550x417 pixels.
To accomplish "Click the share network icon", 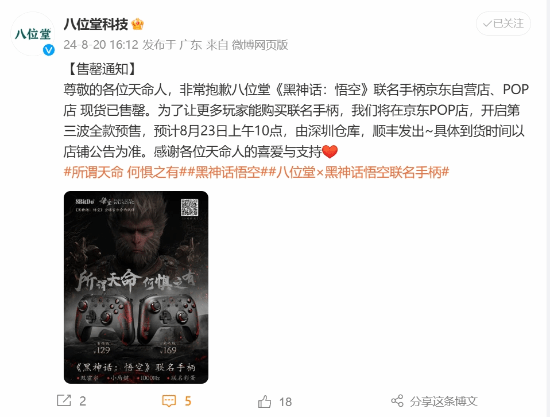I will [397, 401].
